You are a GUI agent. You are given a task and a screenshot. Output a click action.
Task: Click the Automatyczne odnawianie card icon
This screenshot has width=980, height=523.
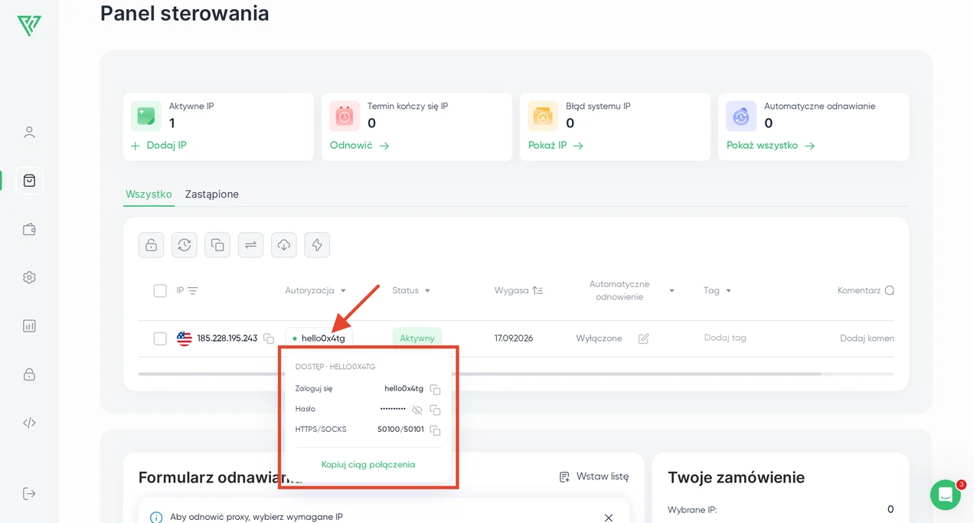click(x=741, y=116)
